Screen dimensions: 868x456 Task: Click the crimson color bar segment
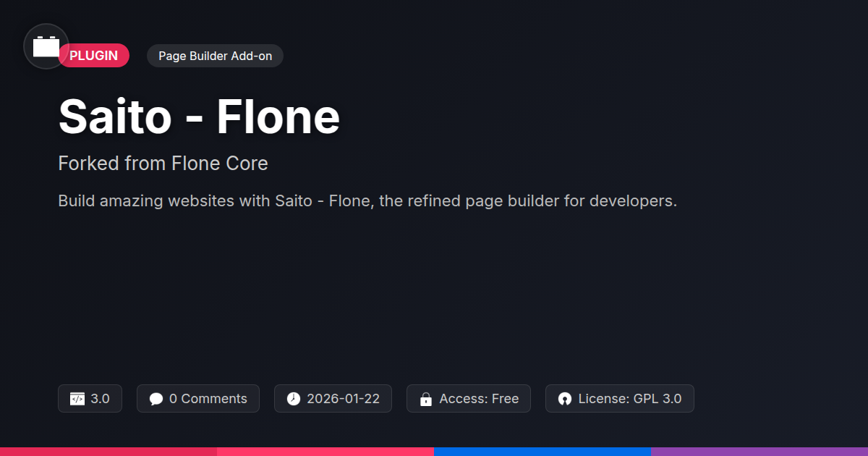pos(109,451)
